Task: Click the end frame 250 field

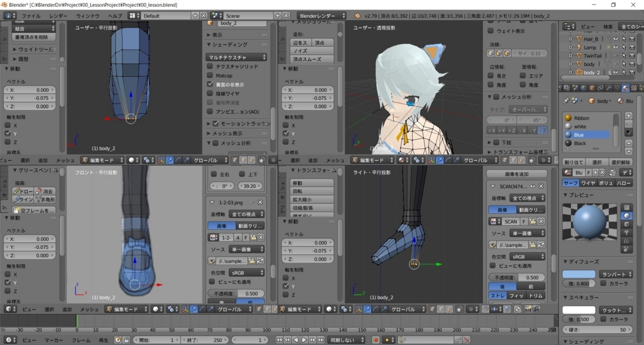Action: click(204, 340)
